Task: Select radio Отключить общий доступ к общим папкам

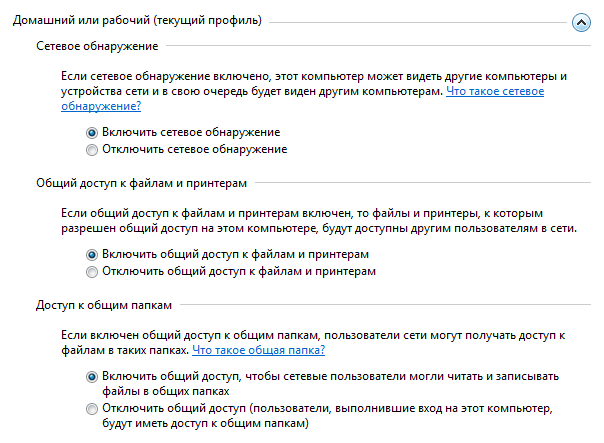Action: 92,409
